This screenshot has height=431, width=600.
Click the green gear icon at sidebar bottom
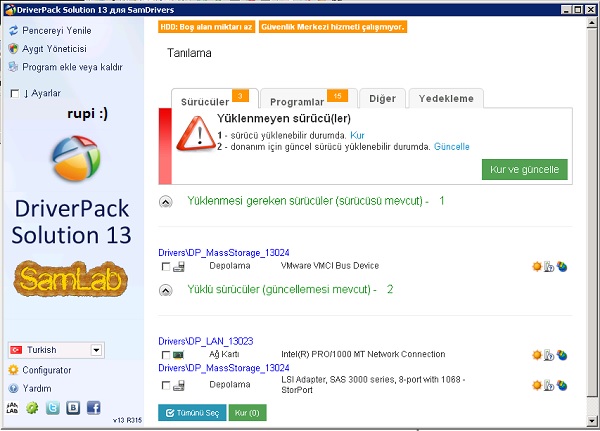[x=32, y=408]
